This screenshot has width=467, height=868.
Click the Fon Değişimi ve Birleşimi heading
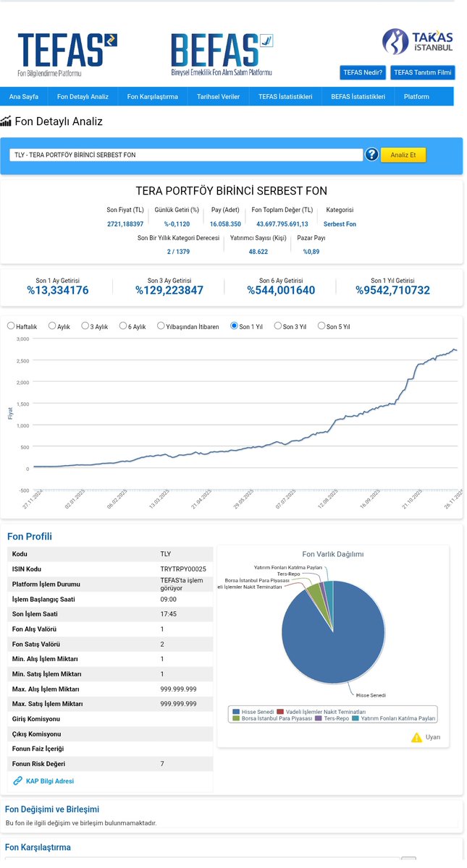(x=52, y=809)
